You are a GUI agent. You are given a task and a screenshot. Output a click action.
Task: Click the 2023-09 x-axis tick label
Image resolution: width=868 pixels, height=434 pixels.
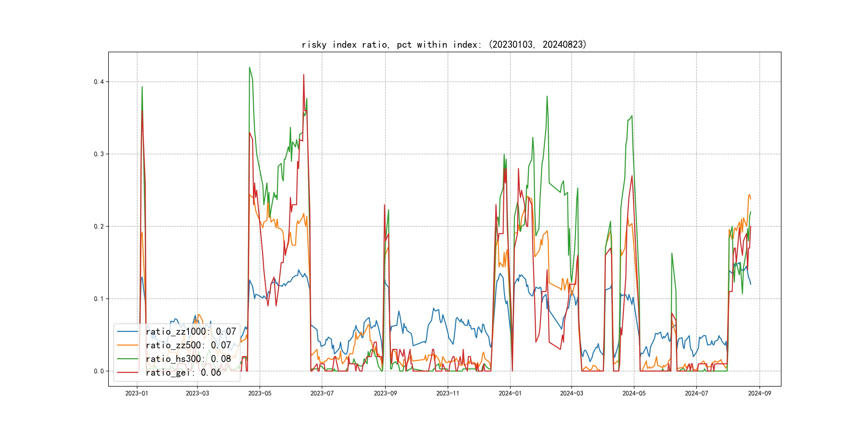(x=386, y=394)
